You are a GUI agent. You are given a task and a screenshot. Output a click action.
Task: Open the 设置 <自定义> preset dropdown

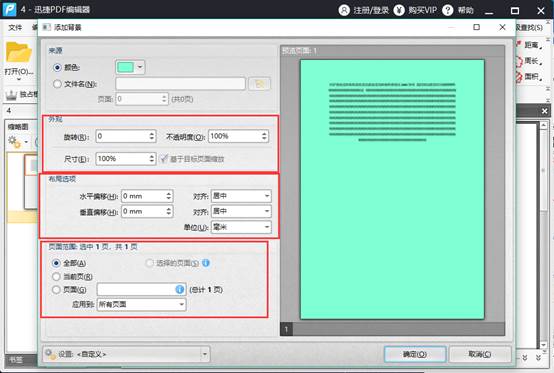(126, 354)
